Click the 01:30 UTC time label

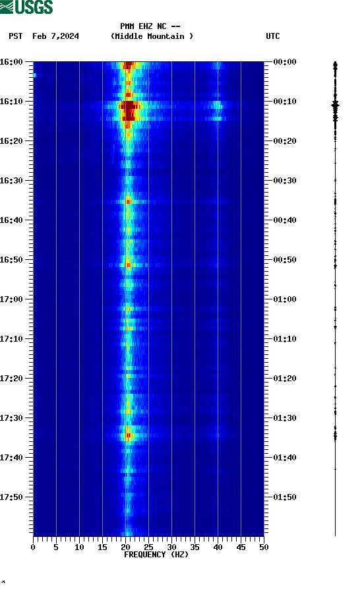click(x=285, y=418)
